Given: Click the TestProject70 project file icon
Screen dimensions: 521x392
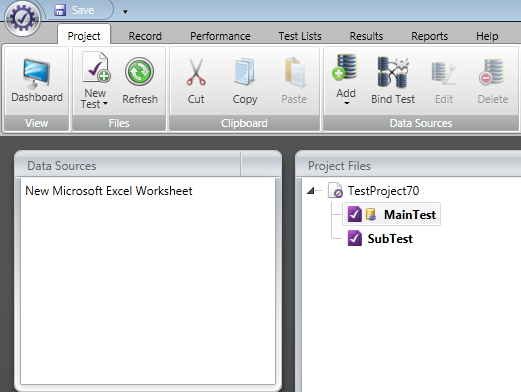Looking at the screenshot, I should [x=335, y=190].
